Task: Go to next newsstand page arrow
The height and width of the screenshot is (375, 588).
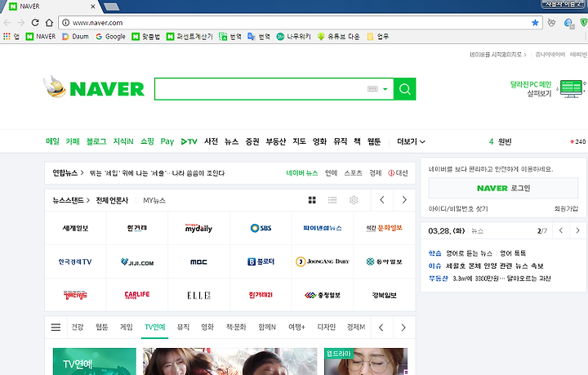Action: pyautogui.click(x=404, y=200)
